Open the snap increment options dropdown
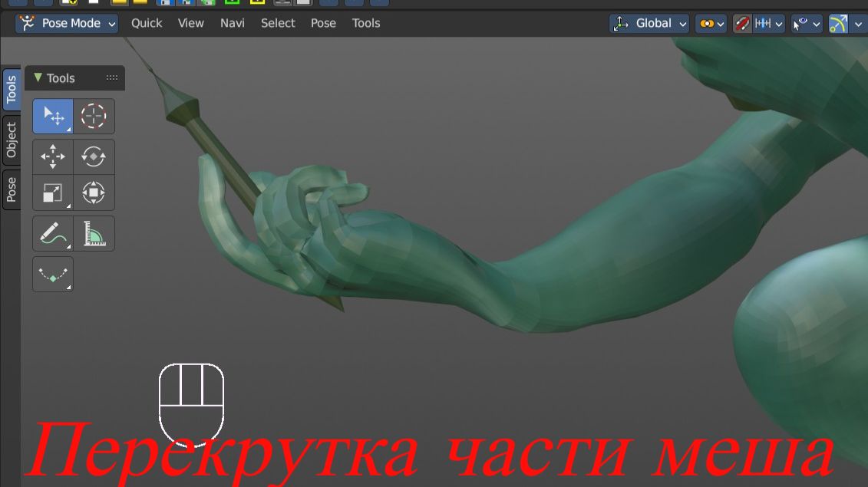 (768, 23)
